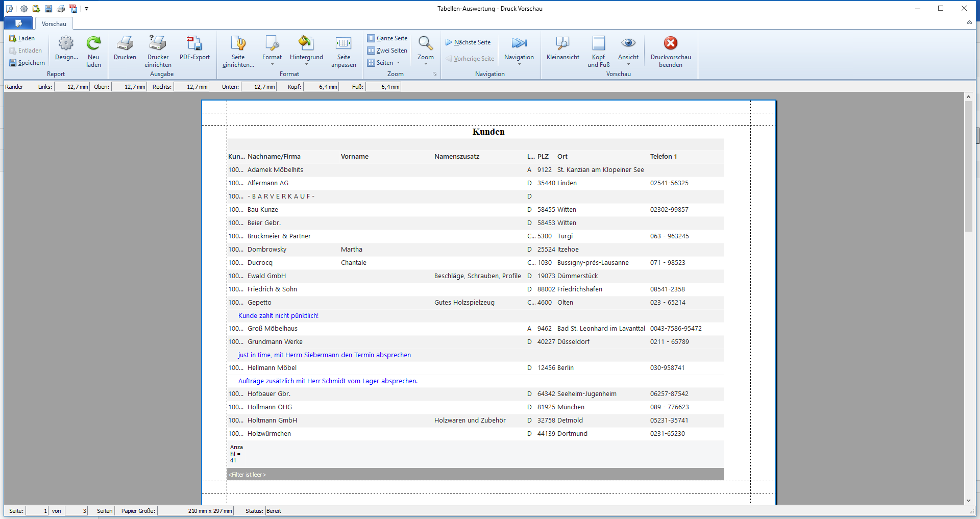Click Entladen in the Report group
980x519 pixels.
(26, 51)
